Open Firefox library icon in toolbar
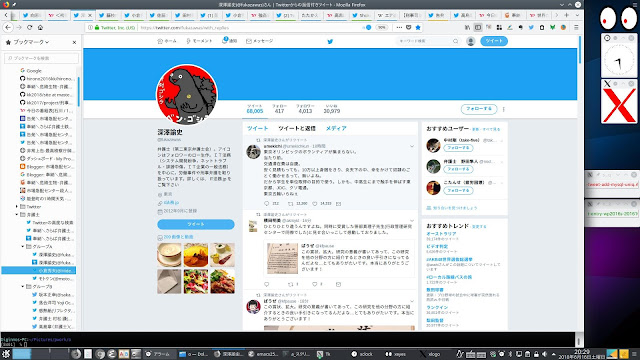The width and height of the screenshot is (640, 360). pos(467,27)
